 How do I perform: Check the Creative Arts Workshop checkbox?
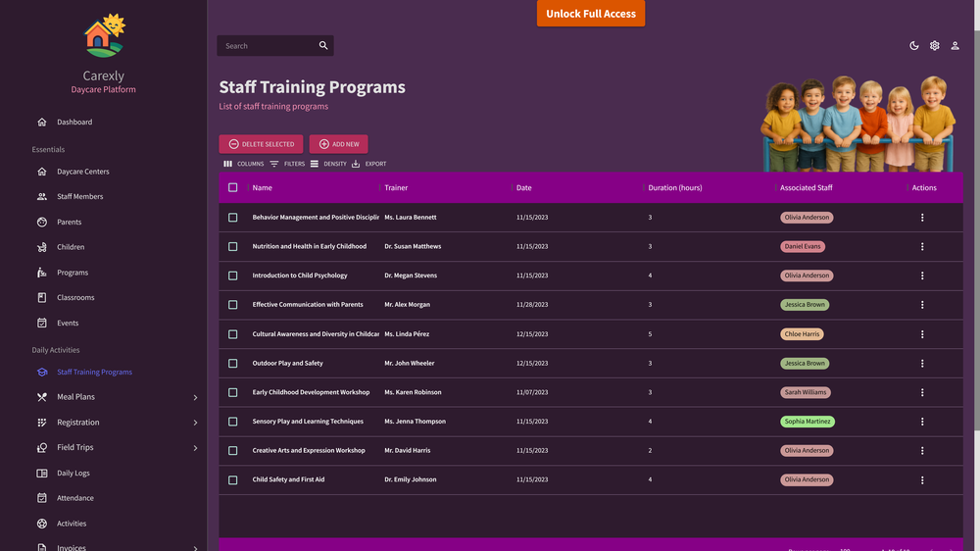232,451
